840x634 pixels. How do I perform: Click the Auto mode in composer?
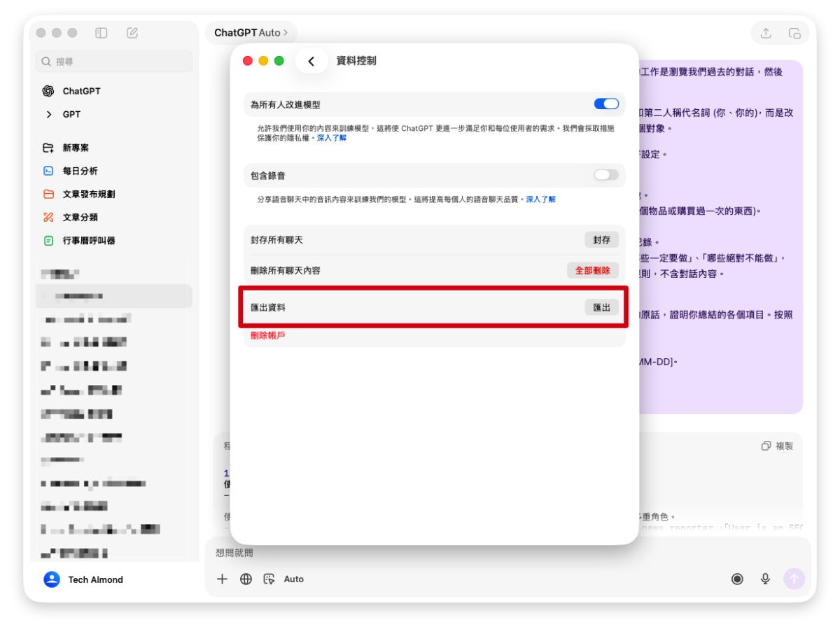(294, 579)
